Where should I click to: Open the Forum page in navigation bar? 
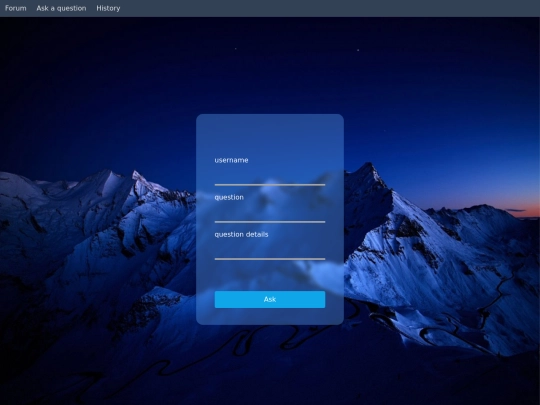15,8
